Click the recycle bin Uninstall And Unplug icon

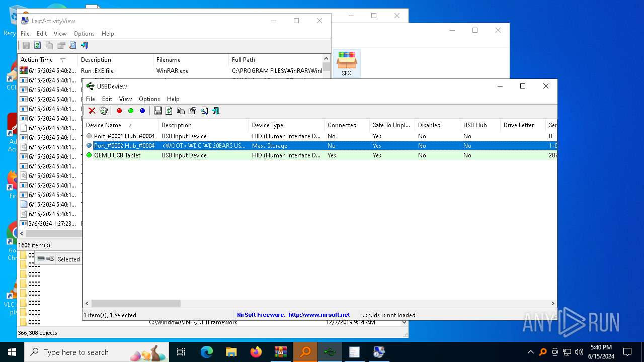(104, 111)
